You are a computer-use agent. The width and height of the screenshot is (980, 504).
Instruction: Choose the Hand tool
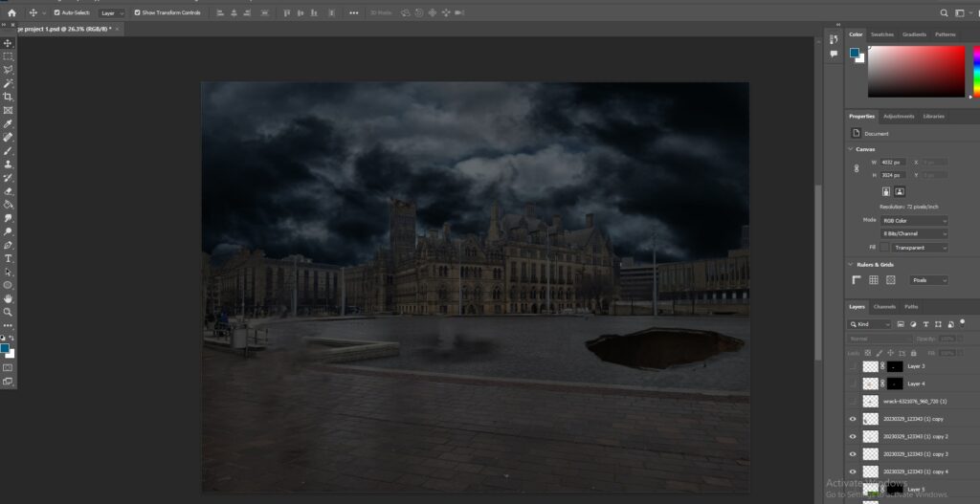coord(8,298)
